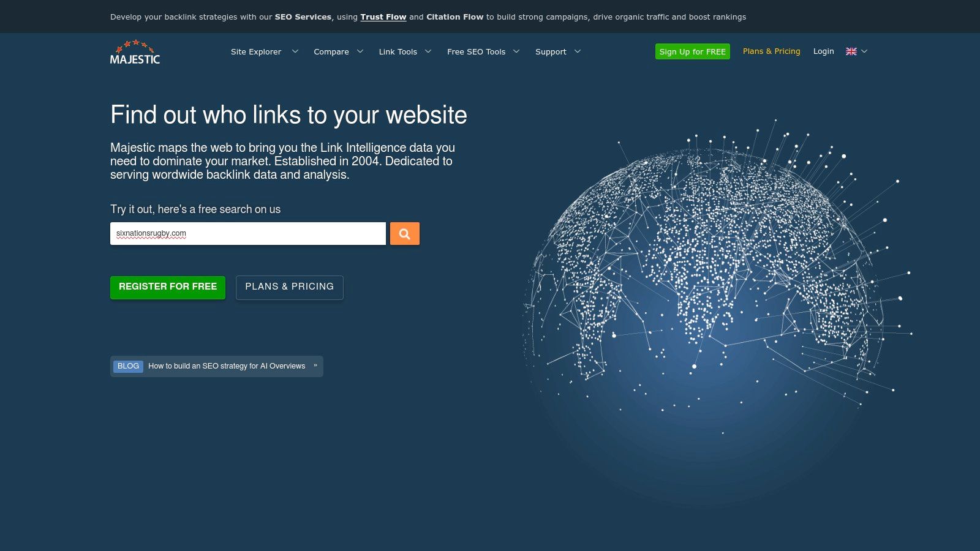Click the BLOG badge
Screen dimensions: 980x551
[128, 366]
